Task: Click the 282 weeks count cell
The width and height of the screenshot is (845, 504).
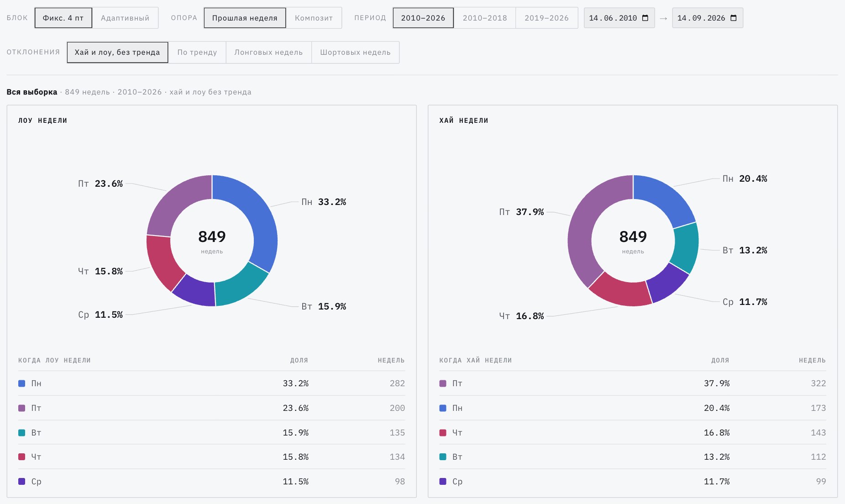Action: pos(397,383)
